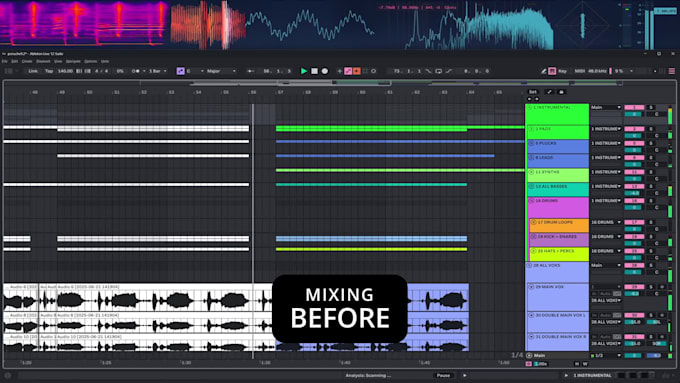This screenshot has height=383, width=680.
Task: Click the MIDI mapping button
Action: [x=579, y=71]
